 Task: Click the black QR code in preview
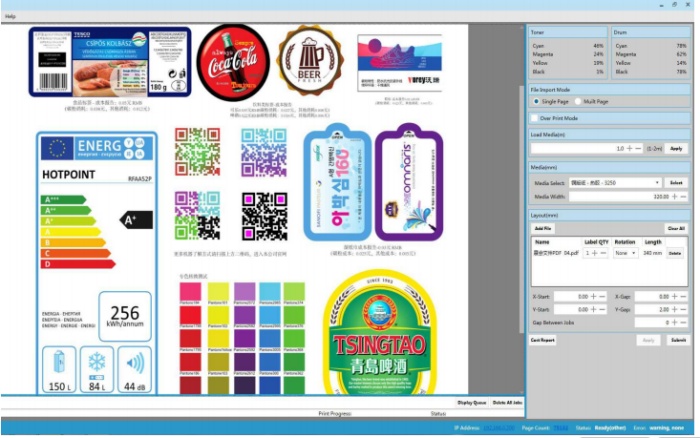click(264, 216)
